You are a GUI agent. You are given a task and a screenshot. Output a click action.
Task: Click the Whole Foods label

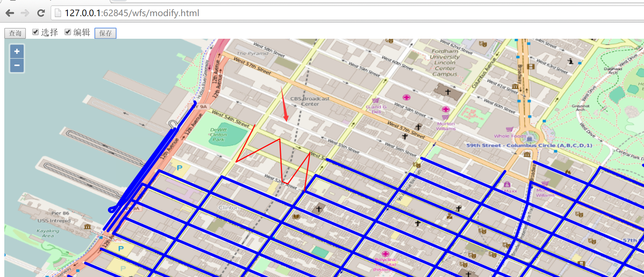(x=510, y=136)
